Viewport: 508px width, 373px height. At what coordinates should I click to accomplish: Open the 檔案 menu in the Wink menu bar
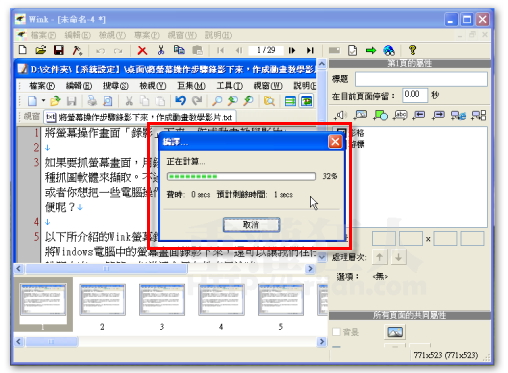click(x=43, y=35)
